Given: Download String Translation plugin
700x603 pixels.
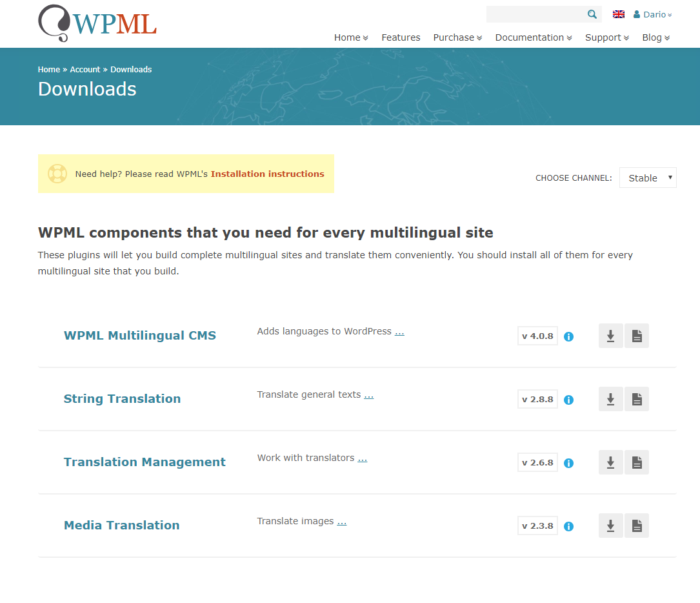Looking at the screenshot, I should point(610,400).
